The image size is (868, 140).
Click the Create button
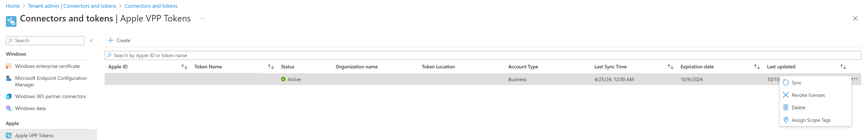[119, 40]
